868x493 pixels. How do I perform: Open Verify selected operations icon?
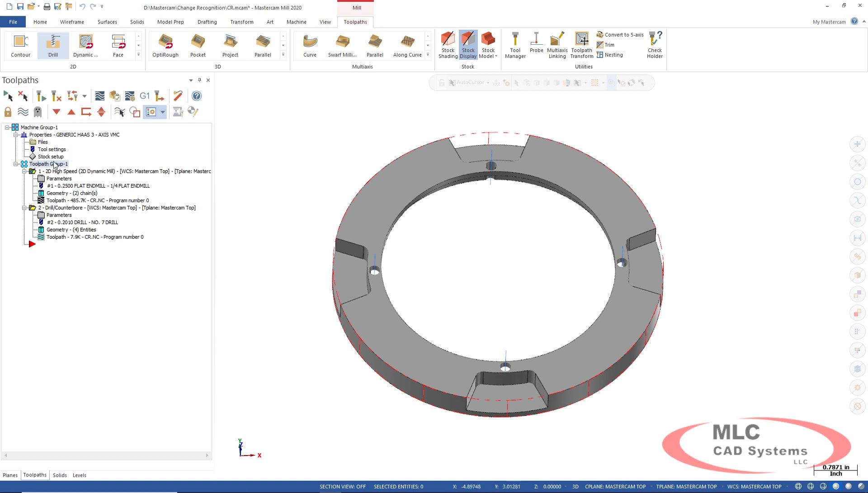click(x=115, y=96)
